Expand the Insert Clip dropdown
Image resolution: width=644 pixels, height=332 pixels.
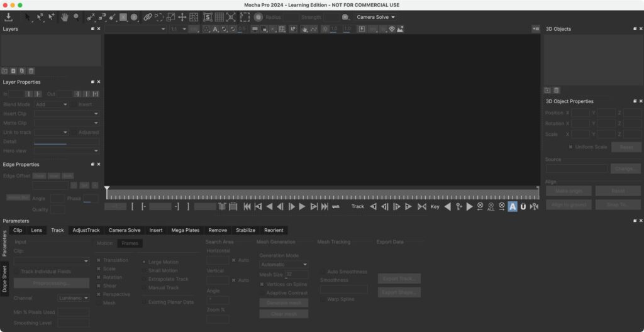click(67, 114)
